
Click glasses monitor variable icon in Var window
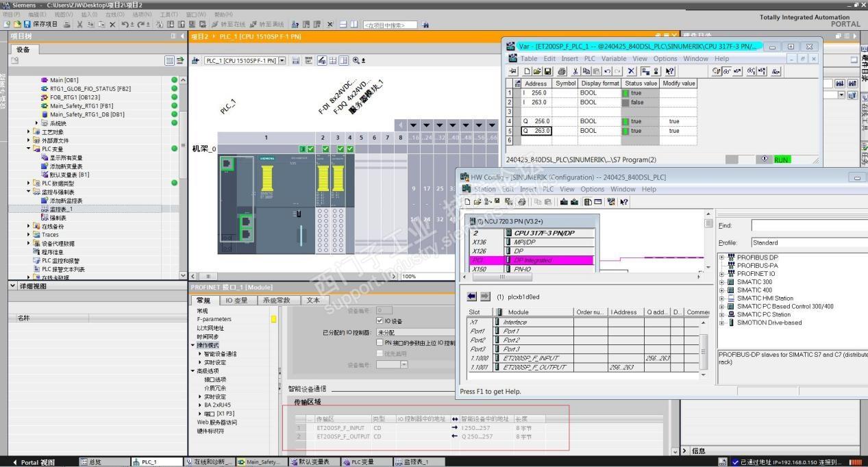727,71
